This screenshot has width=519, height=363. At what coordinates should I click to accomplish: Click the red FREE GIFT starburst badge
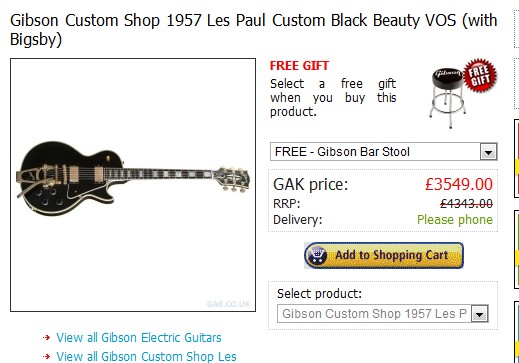480,75
